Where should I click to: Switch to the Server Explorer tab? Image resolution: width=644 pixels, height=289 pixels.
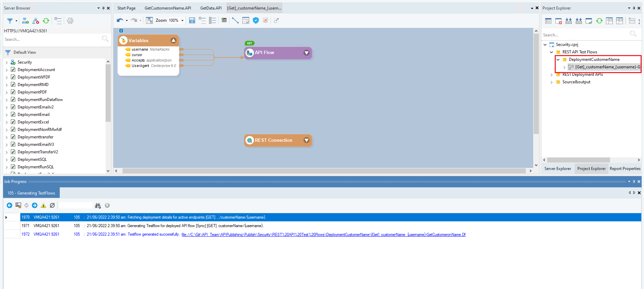(x=557, y=169)
